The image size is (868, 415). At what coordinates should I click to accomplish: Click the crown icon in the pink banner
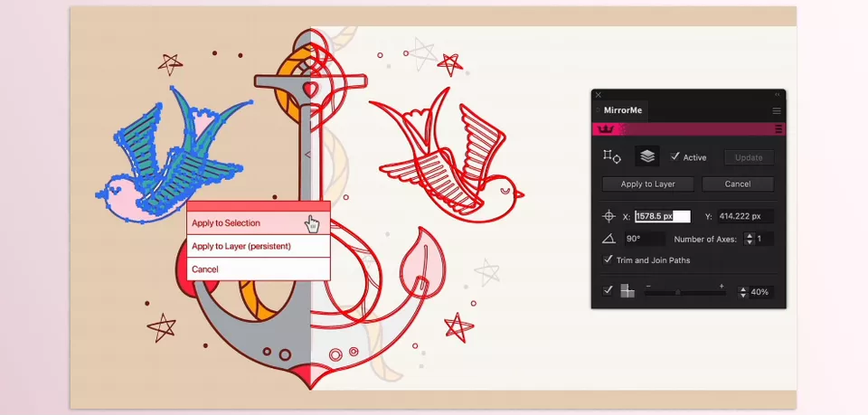[606, 129]
